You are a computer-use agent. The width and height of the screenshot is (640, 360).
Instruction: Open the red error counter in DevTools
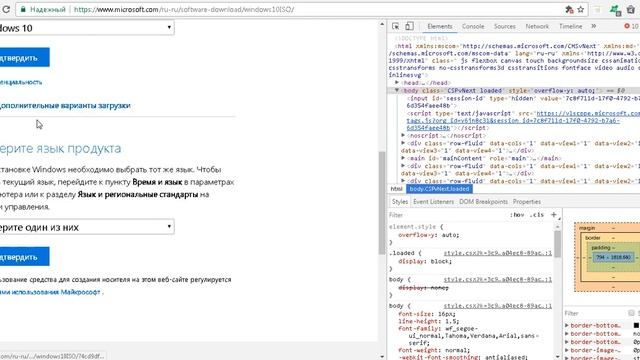coord(631,26)
